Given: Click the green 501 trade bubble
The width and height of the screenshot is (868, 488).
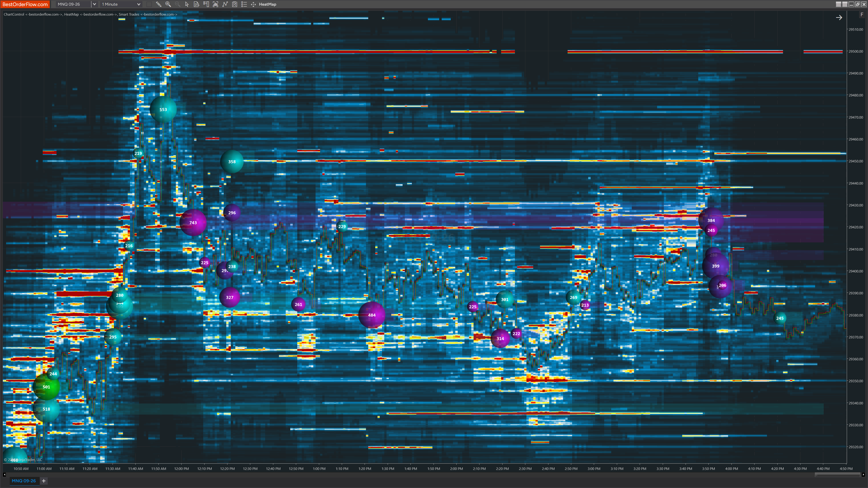Looking at the screenshot, I should tap(47, 387).
